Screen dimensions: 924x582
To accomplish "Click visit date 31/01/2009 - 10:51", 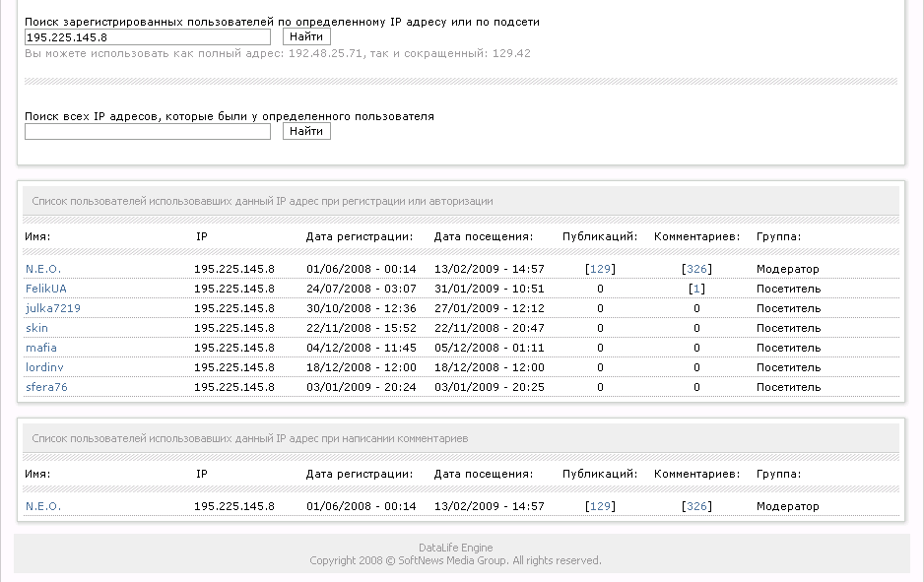I will pyautogui.click(x=490, y=289).
